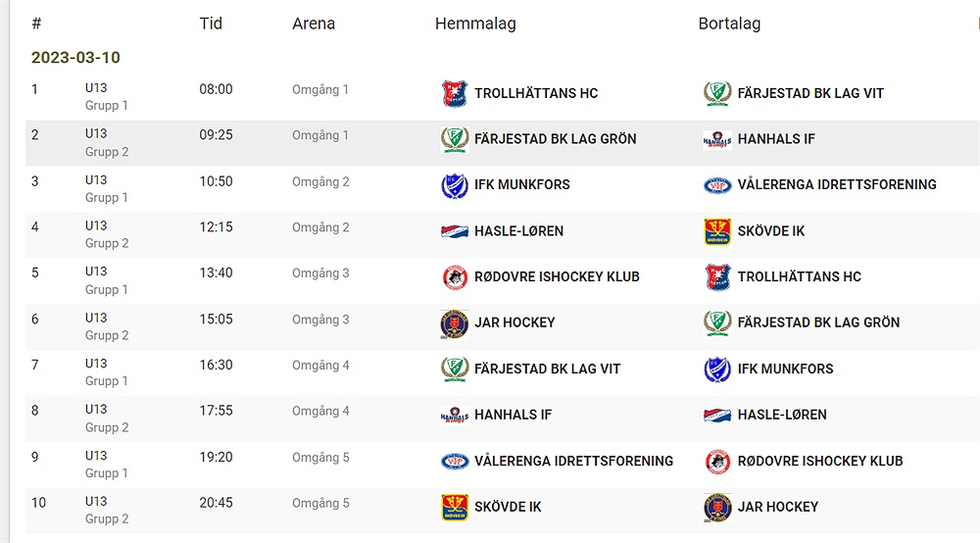Select the Hemmalag column header
The image size is (980, 543).
[x=475, y=24]
